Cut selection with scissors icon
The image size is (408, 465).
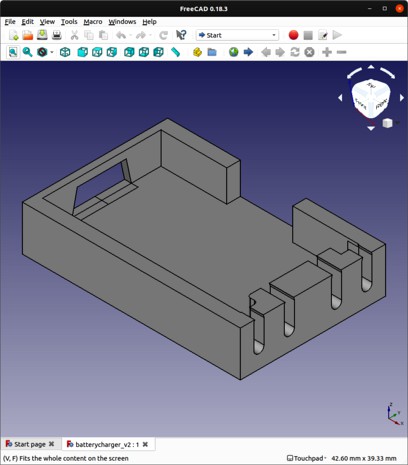coord(74,35)
